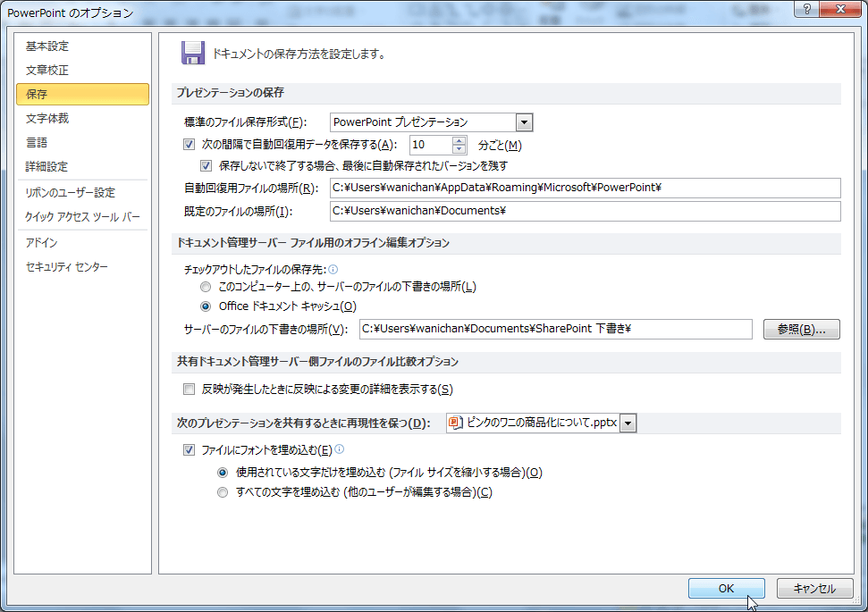Toggle embed fonts in file checkbox
Image resolution: width=868 pixels, height=612 pixels.
190,450
